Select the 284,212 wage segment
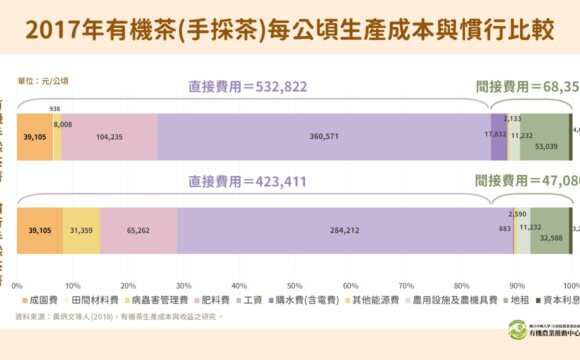The image size is (580, 360). [345, 231]
